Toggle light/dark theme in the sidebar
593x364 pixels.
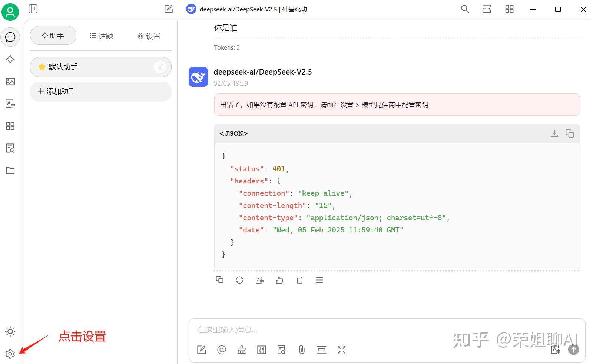10,331
